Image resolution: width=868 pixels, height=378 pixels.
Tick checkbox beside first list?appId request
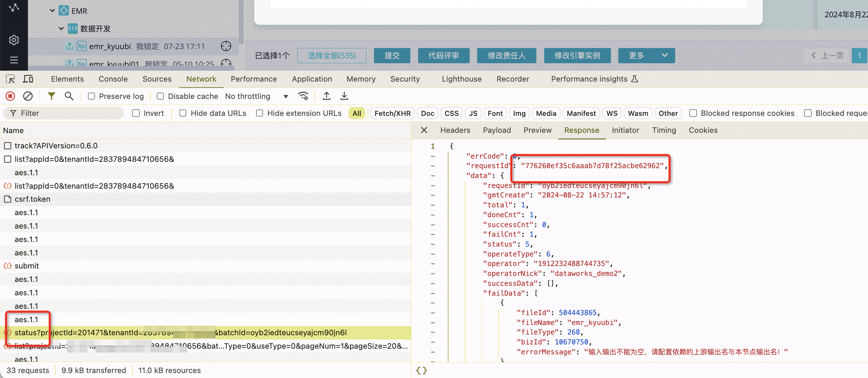pyautogui.click(x=7, y=159)
